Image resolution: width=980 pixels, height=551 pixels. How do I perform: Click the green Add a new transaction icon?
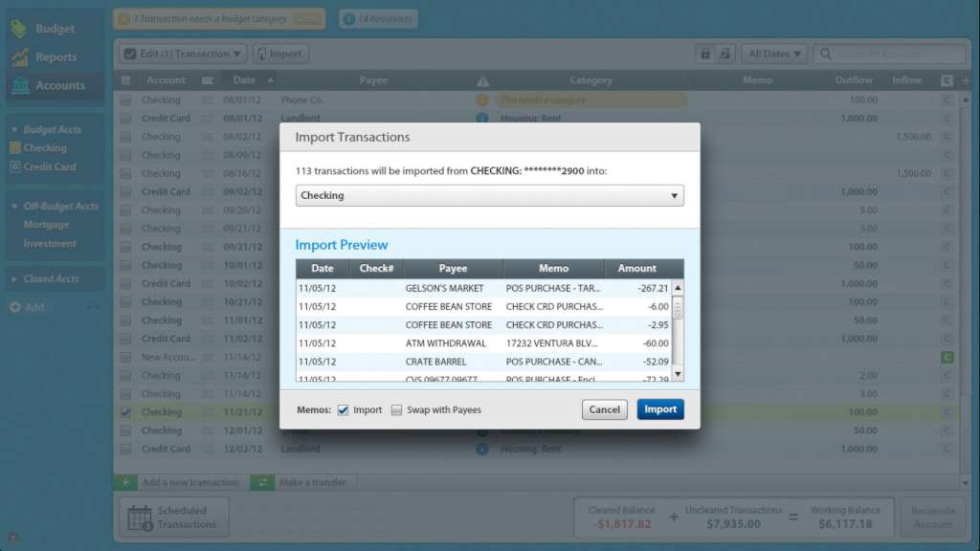[126, 482]
